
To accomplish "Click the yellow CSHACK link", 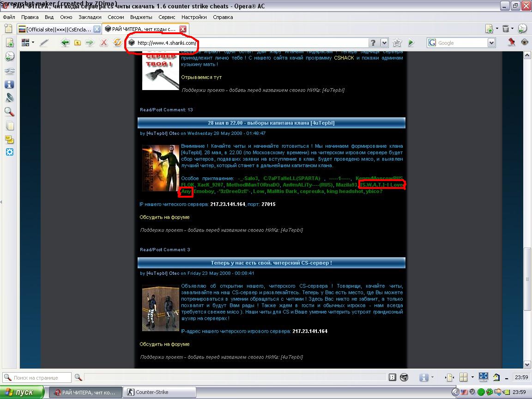I will click(344, 58).
